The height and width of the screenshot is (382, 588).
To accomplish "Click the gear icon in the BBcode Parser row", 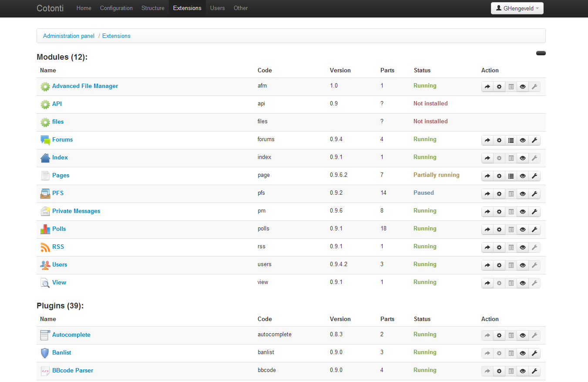I will click(x=499, y=371).
